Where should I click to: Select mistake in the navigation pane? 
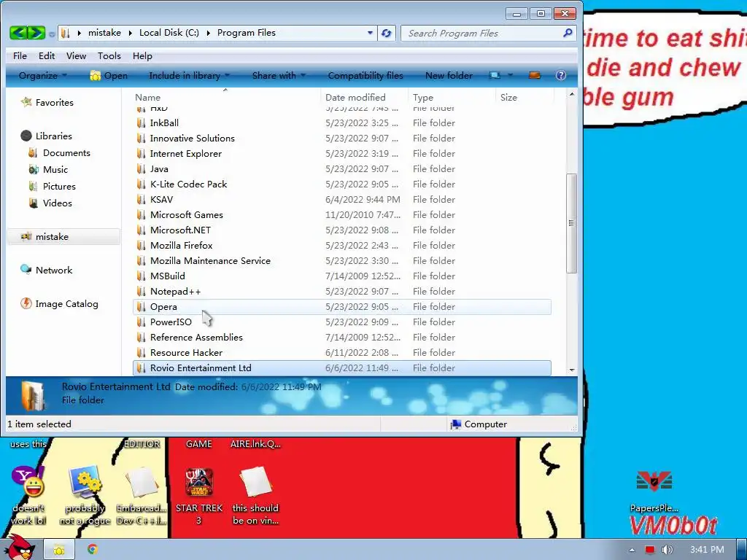click(x=63, y=237)
